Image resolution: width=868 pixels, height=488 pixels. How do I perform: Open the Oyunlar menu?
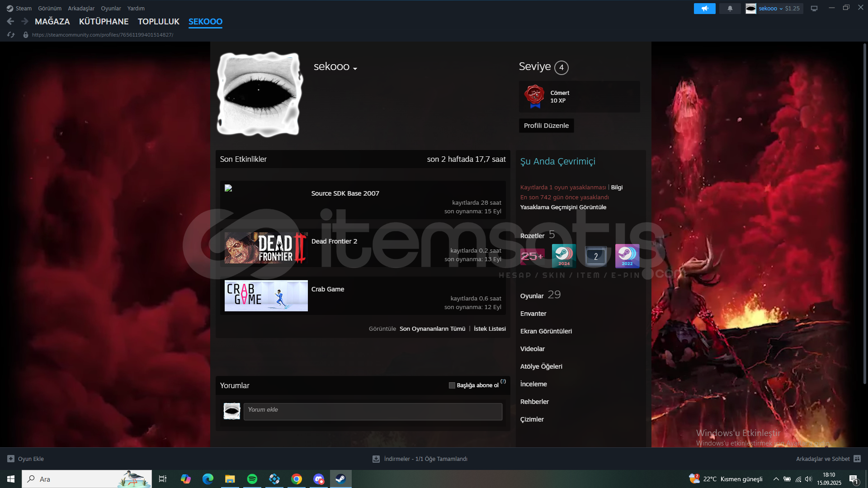tap(111, 8)
